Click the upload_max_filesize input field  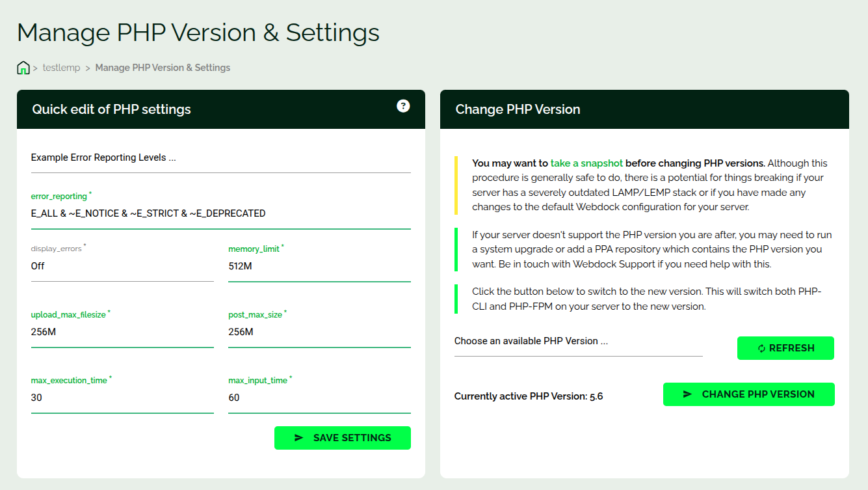tap(122, 332)
